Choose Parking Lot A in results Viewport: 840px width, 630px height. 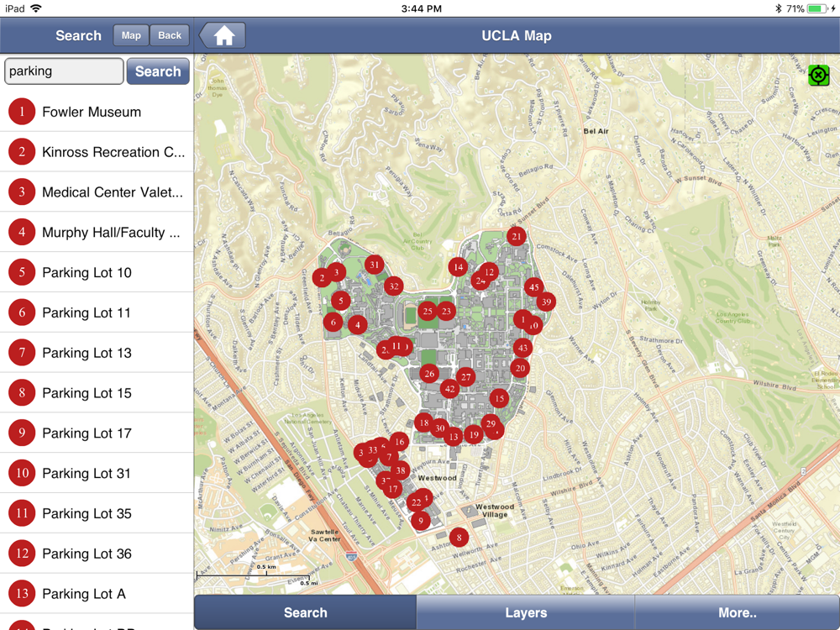pos(97,594)
